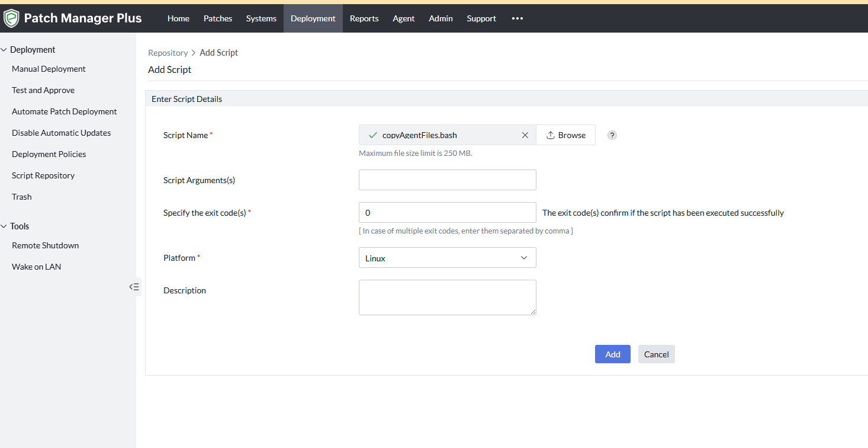Screen dimensions: 868x448
Task: Collapse the left sidebar panel
Action: [134, 287]
